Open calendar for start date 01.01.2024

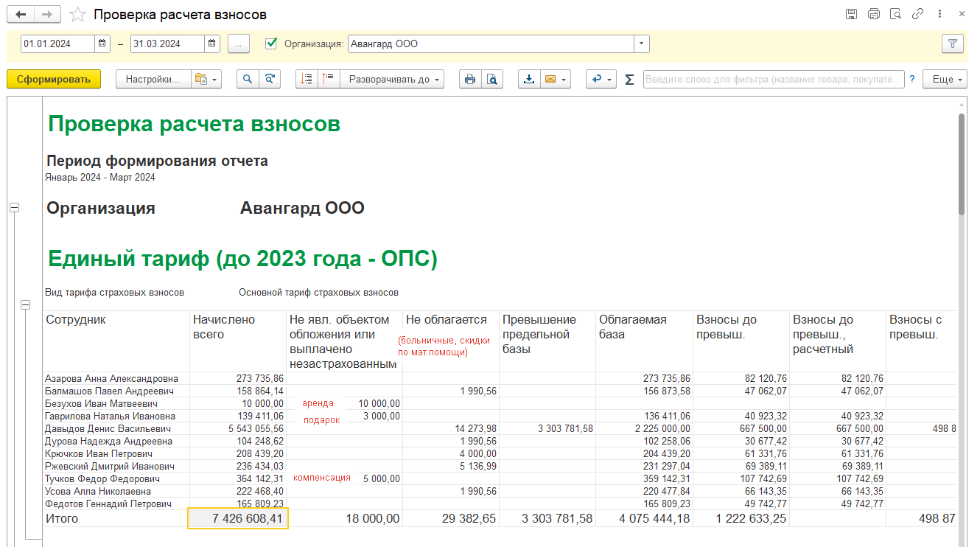[102, 43]
